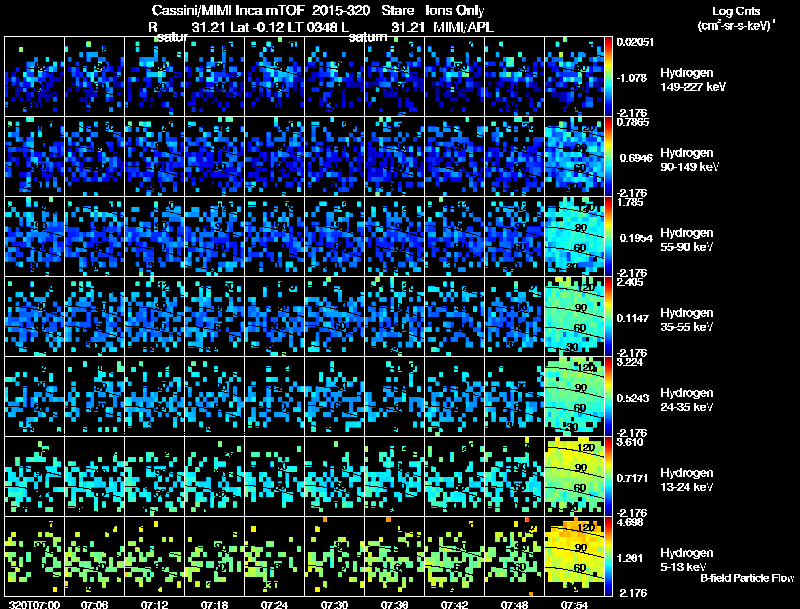
Task: Click the Hydrogen 35-55 keV row label
Action: 687,320
